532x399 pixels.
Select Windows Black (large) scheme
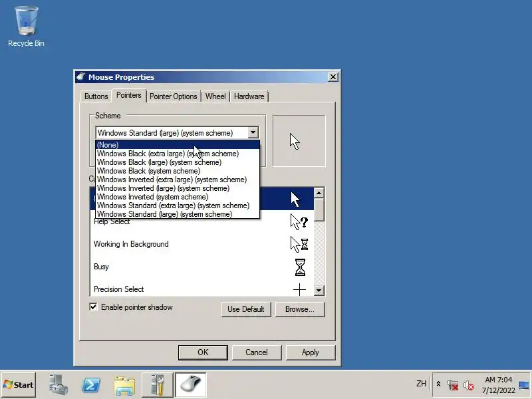tap(178, 162)
